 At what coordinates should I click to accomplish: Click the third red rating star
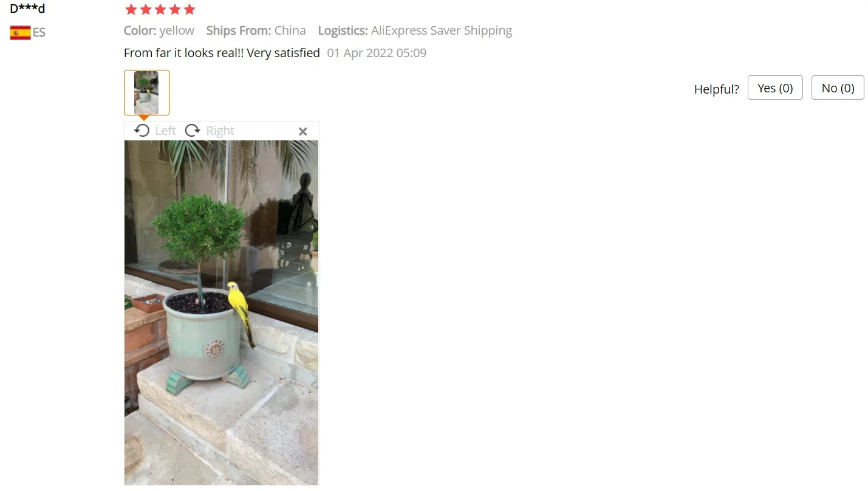160,9
